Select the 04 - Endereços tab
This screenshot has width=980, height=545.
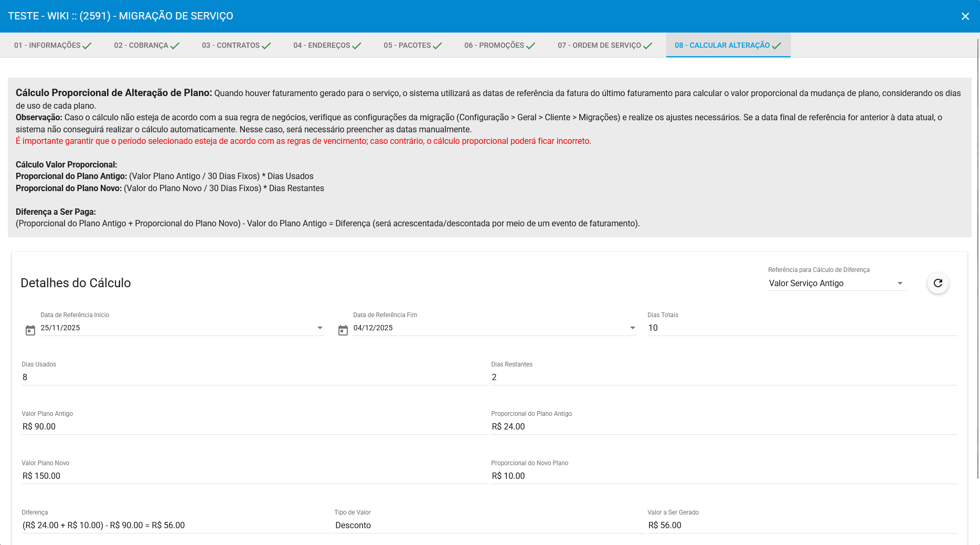[x=327, y=45]
